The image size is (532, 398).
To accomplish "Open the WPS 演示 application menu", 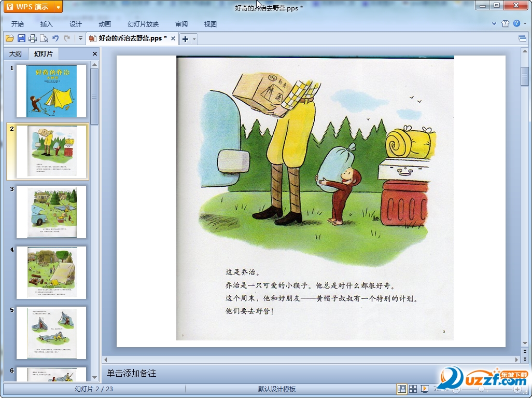I will 29,6.
